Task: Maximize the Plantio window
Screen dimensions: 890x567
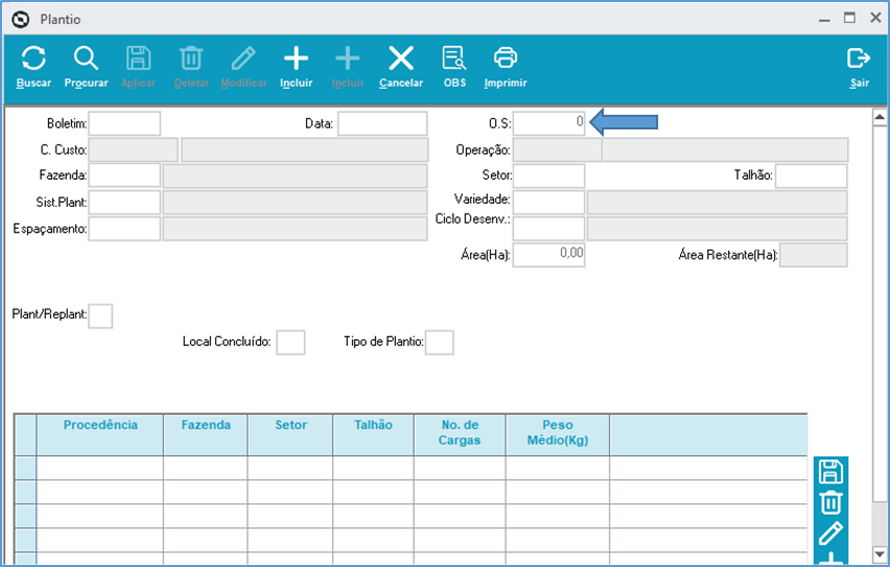Action: 850,18
